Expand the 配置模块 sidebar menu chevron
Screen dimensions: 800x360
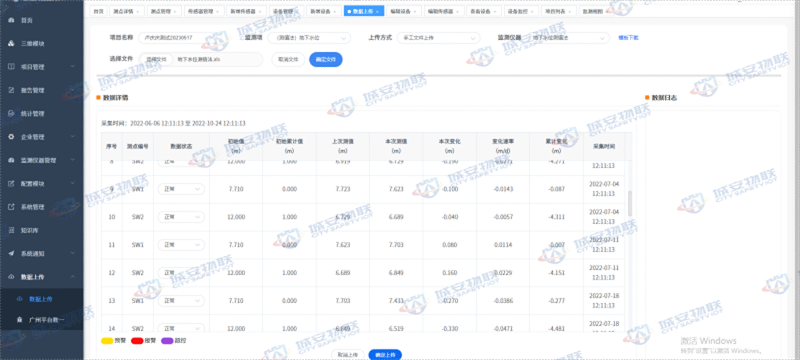pos(72,184)
